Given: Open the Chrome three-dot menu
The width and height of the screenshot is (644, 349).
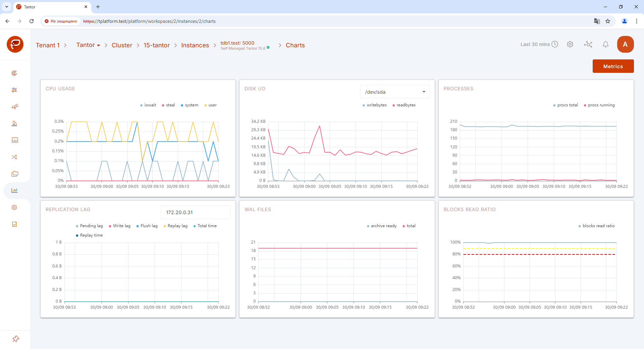Looking at the screenshot, I should point(637,21).
